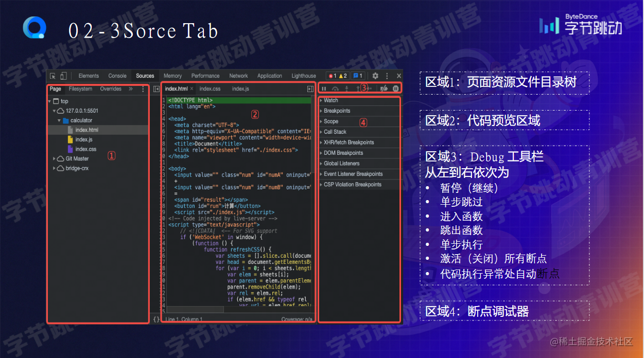Viewport: 644px width, 358px height.
Task: Open the index.css editor tab
Action: (x=210, y=89)
